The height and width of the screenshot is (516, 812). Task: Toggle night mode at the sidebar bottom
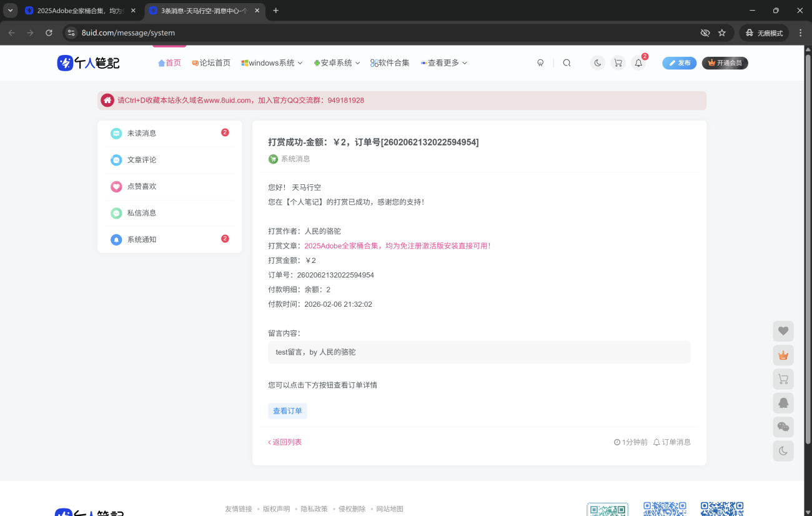click(x=783, y=451)
